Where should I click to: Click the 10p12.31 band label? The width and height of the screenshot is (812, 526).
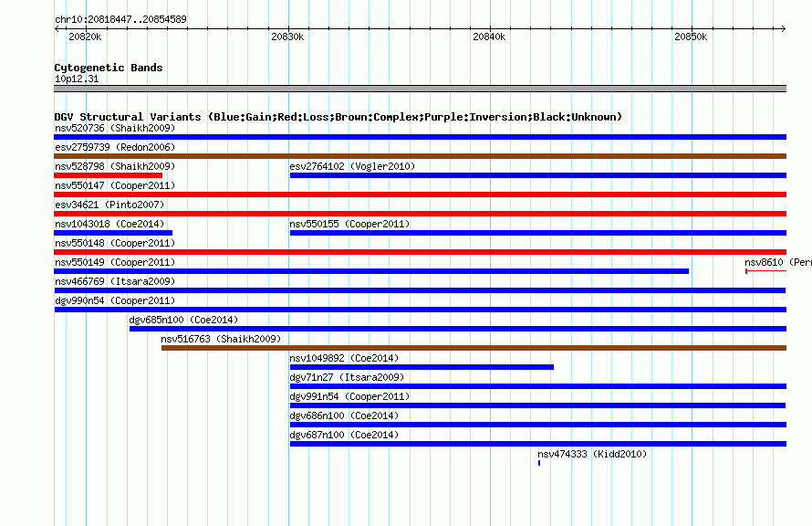pyautogui.click(x=77, y=79)
